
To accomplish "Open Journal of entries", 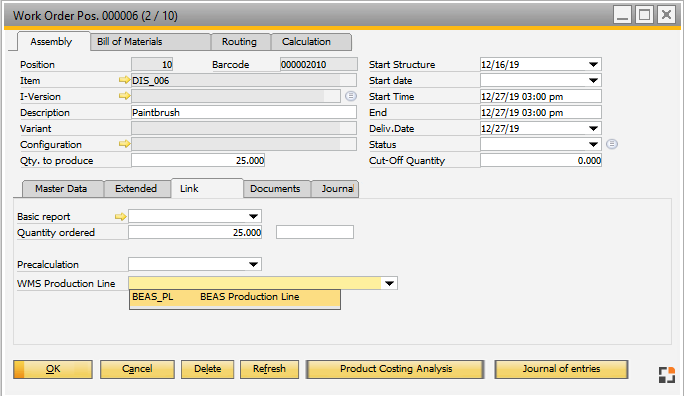I will pyautogui.click(x=561, y=369).
